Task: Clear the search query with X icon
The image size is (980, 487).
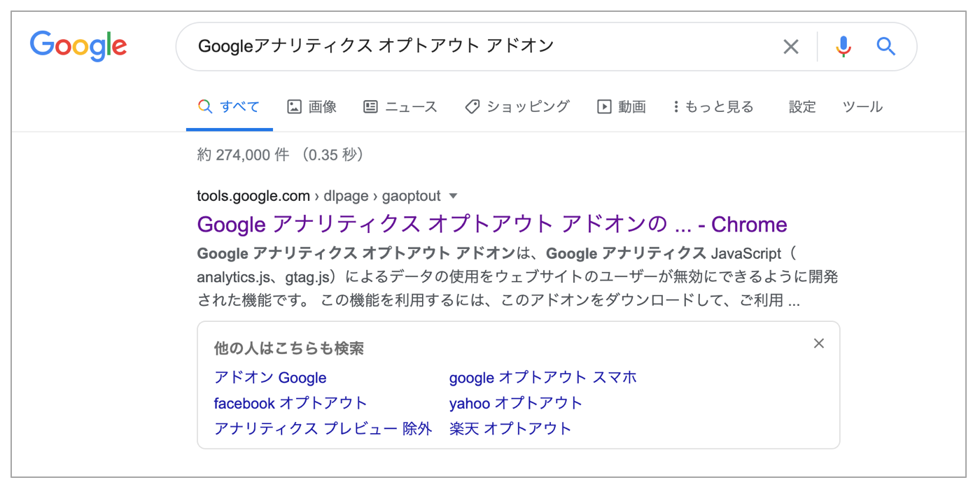Action: point(790,47)
